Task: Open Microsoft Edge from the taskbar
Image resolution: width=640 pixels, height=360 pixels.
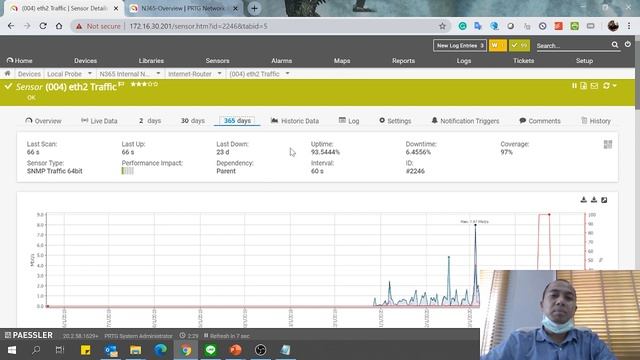Action: click(160, 350)
